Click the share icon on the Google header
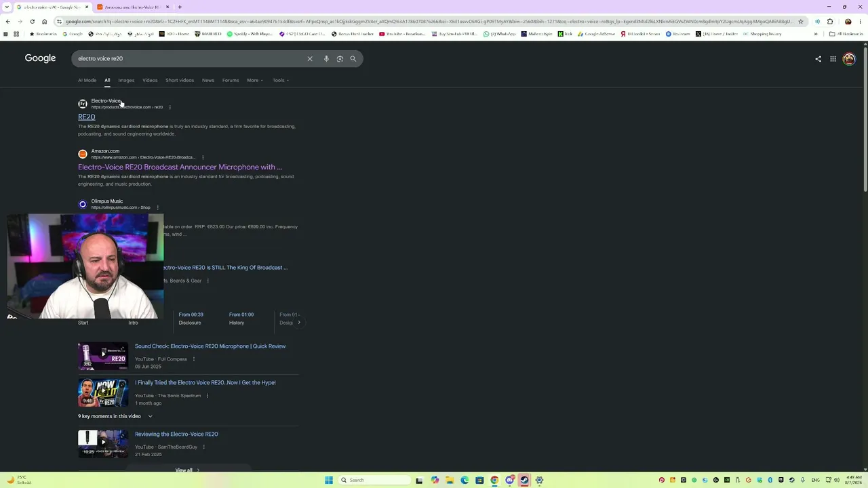This screenshot has width=868, height=488. click(x=818, y=59)
